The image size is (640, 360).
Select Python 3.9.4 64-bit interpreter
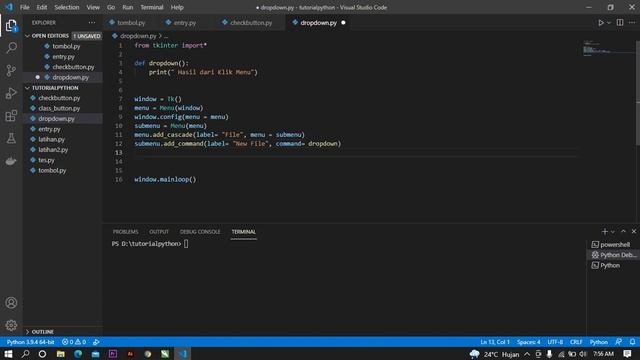coord(30,342)
